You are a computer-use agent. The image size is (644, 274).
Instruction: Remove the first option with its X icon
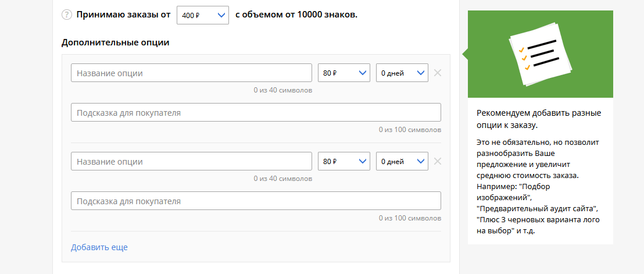438,73
